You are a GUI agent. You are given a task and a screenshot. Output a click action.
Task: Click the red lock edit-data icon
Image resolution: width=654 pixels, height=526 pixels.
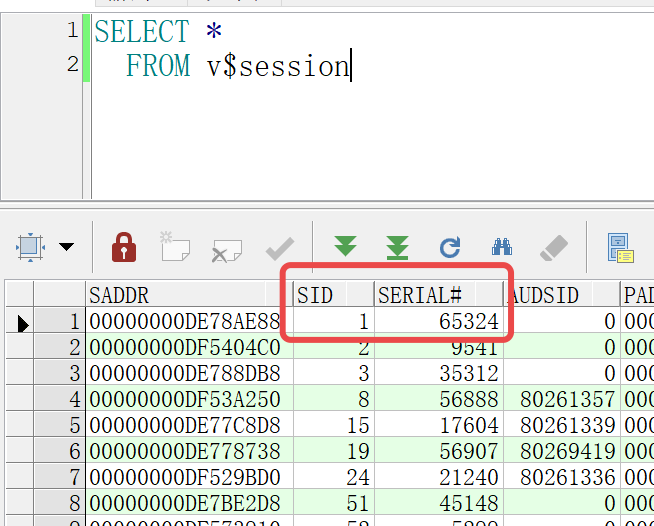[x=123, y=246]
